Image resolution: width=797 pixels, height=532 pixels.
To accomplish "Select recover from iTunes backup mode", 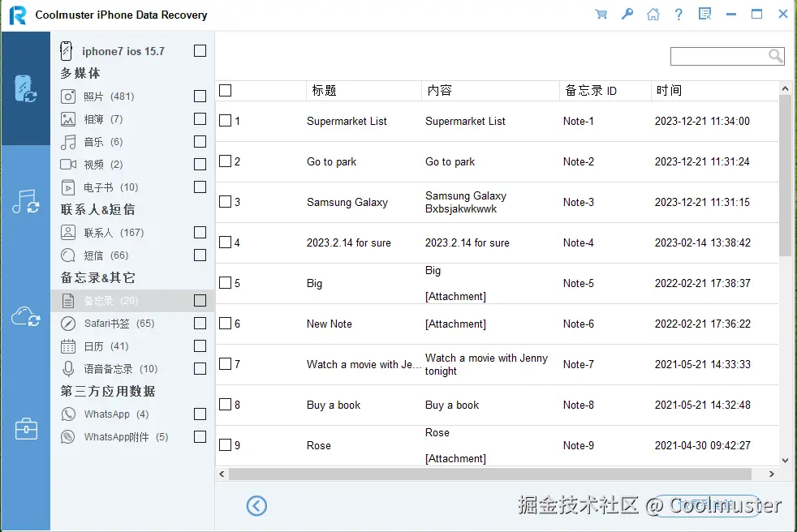I will (x=25, y=202).
